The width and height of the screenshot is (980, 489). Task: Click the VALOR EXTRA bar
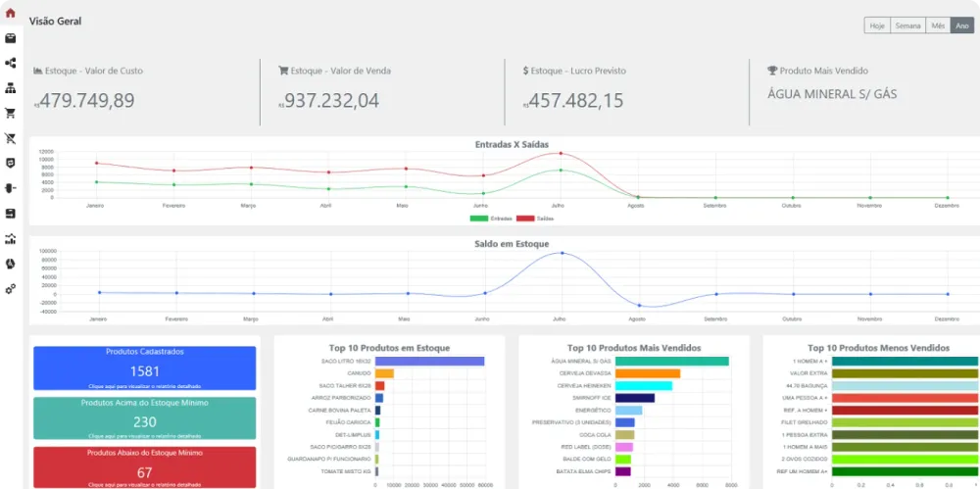coord(905,373)
